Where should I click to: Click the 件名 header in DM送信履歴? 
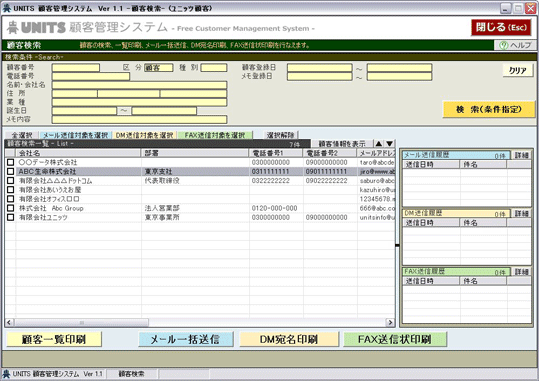(x=483, y=223)
